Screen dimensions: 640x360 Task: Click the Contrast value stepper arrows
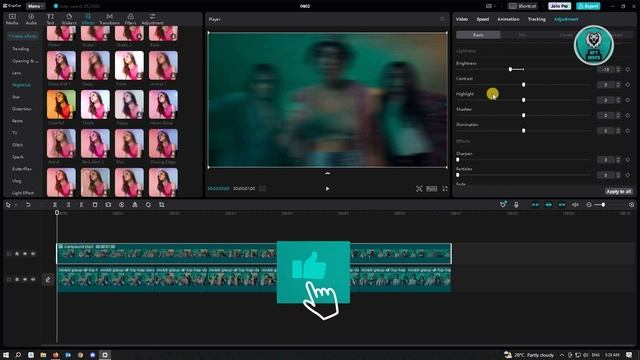click(x=618, y=84)
